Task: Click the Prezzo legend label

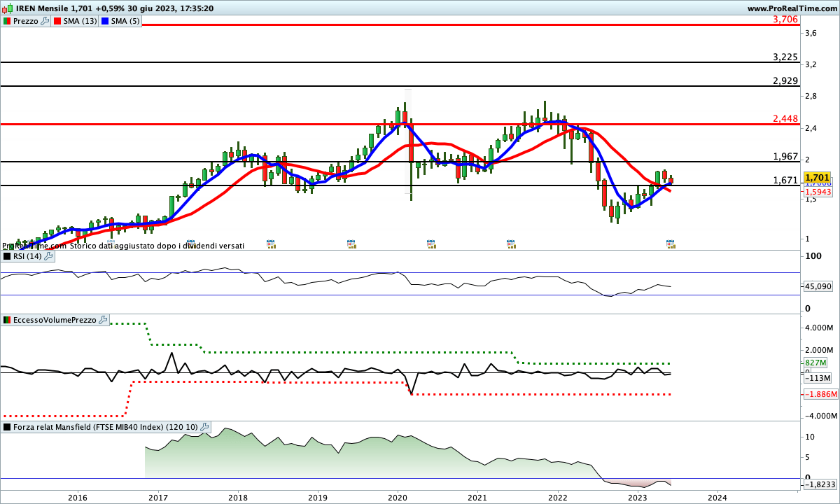Action: (26, 21)
